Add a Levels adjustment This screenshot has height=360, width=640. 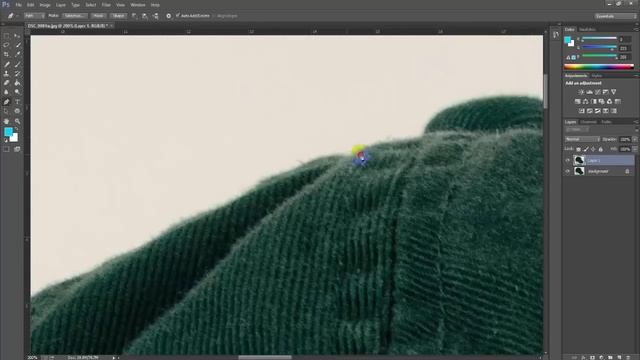coord(589,92)
